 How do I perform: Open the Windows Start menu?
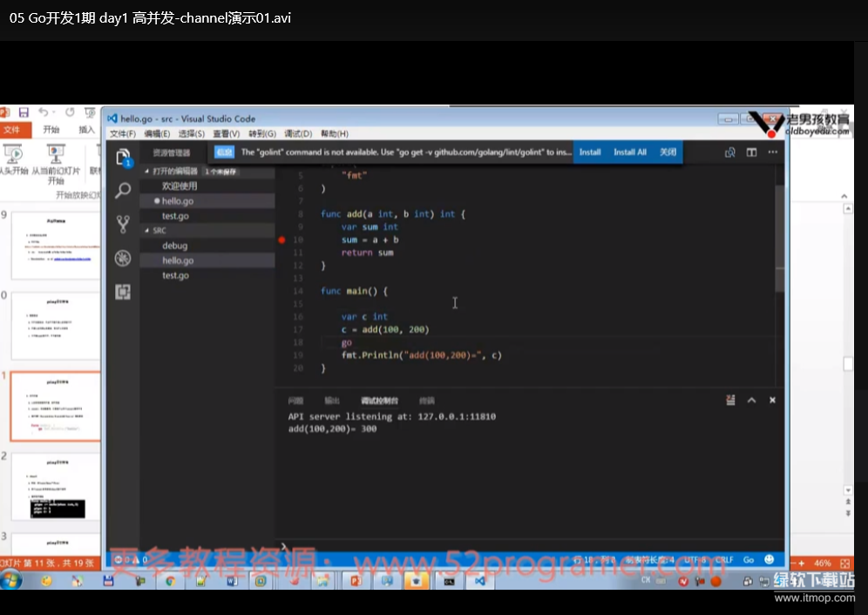tap(11, 580)
